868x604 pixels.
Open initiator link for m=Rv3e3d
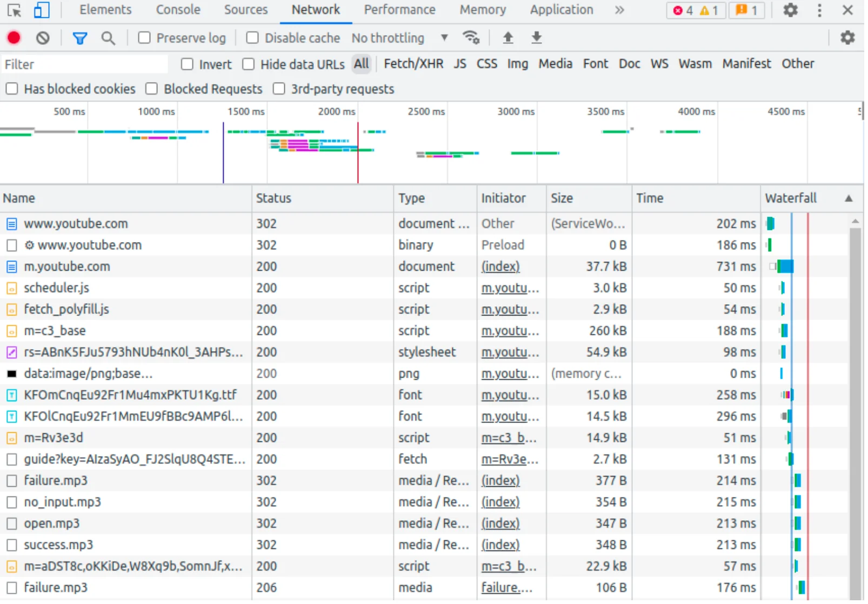point(509,438)
